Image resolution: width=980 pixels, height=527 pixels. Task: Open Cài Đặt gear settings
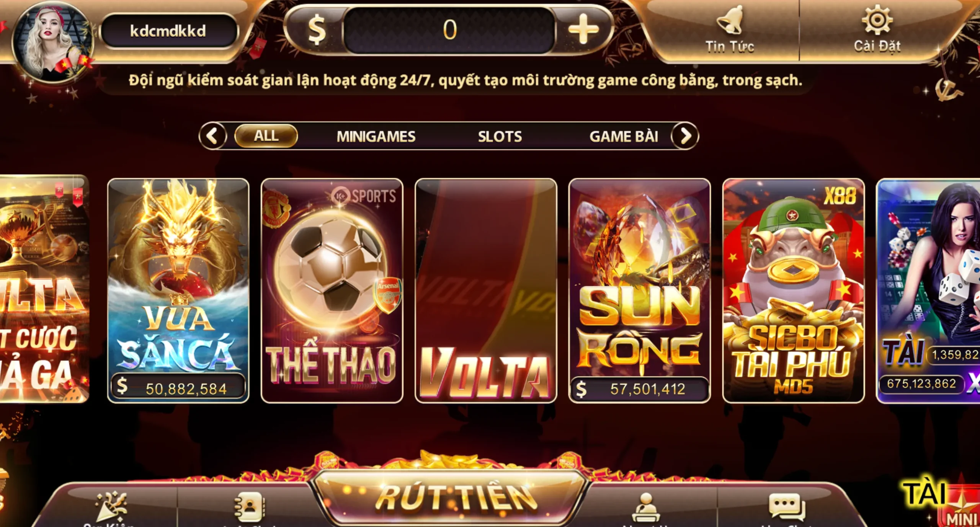(x=877, y=20)
